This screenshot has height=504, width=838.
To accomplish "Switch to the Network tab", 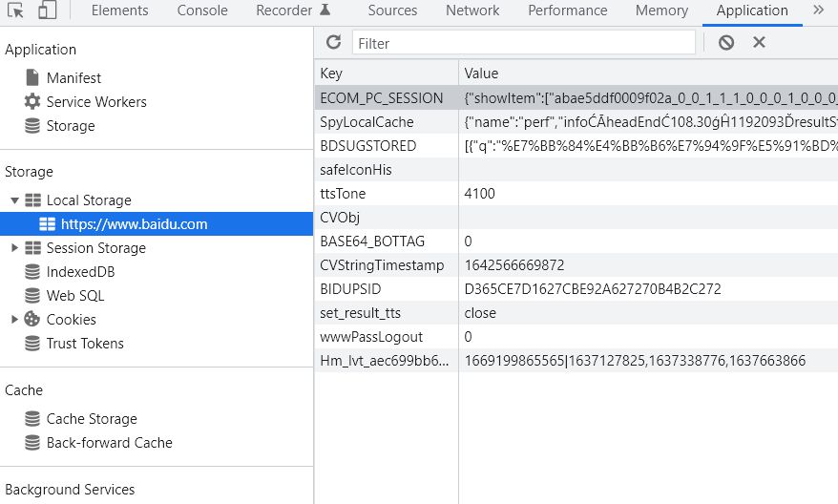I will tap(472, 10).
